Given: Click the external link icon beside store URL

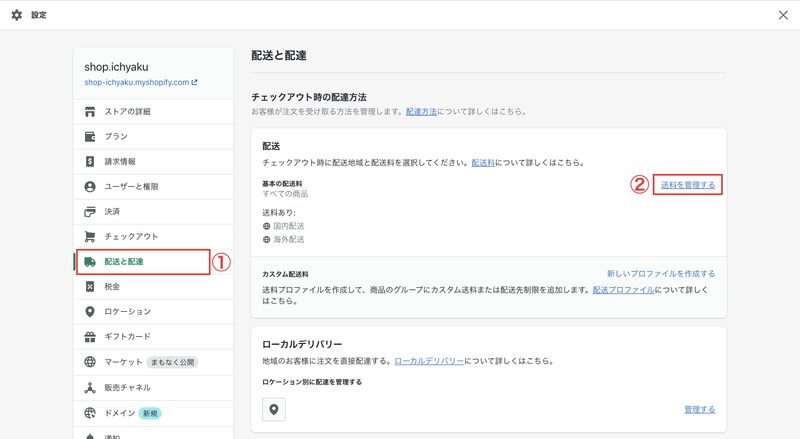Looking at the screenshot, I should point(194,82).
